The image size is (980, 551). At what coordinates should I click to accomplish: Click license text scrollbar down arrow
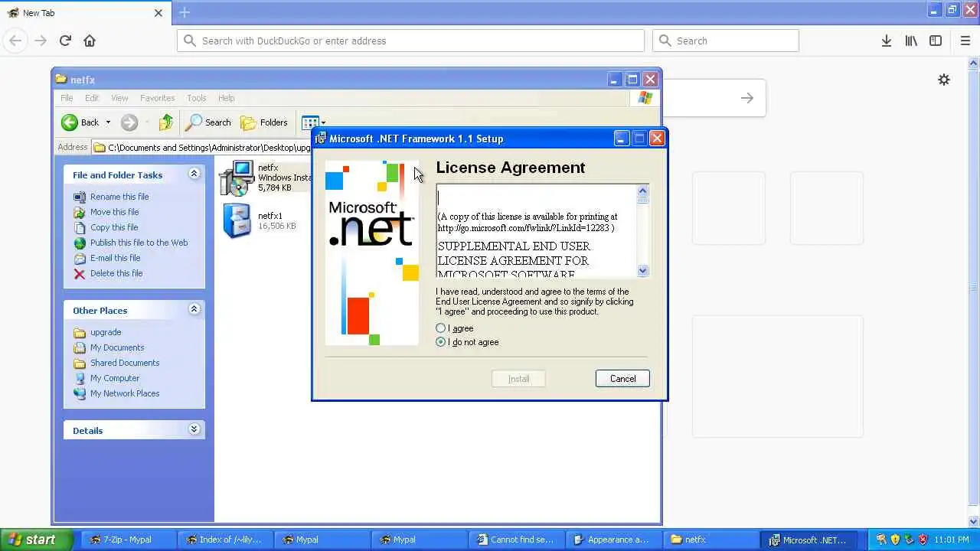[642, 270]
